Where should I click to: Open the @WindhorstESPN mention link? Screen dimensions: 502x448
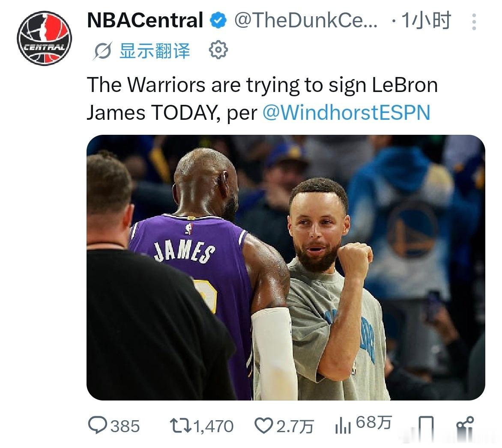(347, 113)
